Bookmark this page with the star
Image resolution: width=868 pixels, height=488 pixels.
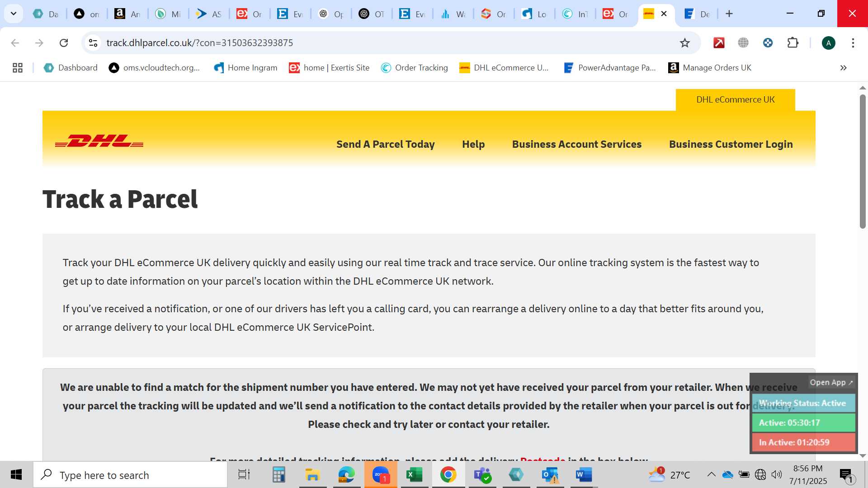685,42
